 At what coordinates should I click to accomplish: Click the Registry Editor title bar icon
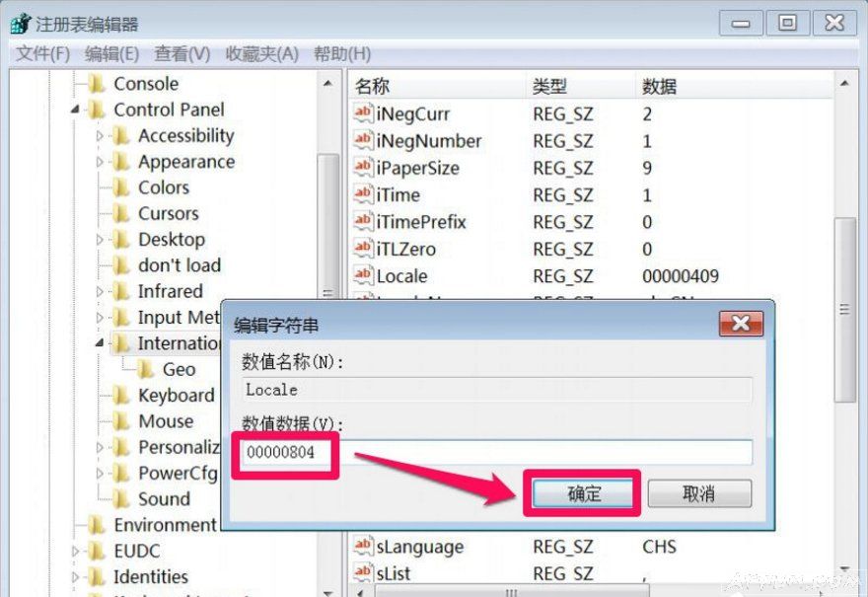pyautogui.click(x=18, y=23)
